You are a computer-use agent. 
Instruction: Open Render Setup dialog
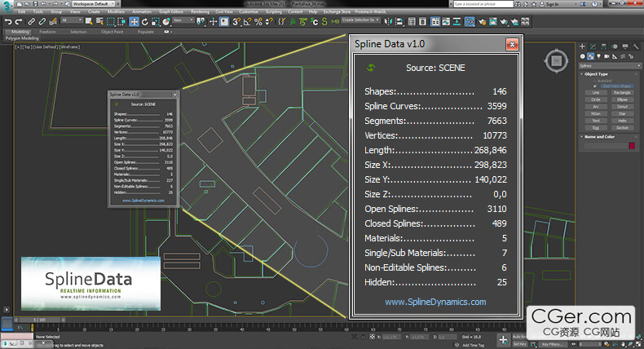tap(482, 21)
